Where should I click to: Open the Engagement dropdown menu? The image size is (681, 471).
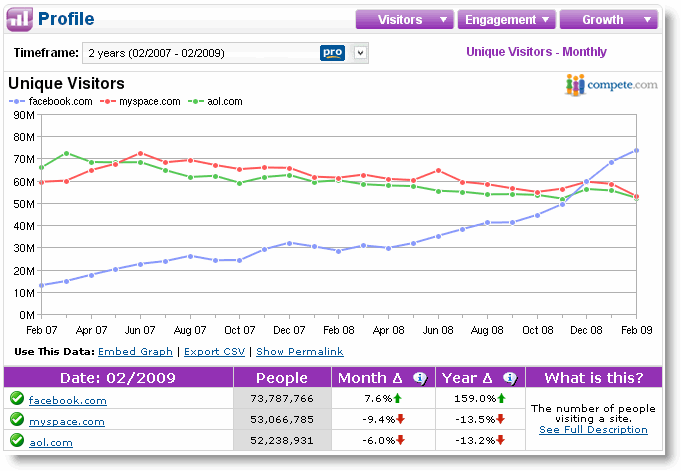tap(506, 20)
